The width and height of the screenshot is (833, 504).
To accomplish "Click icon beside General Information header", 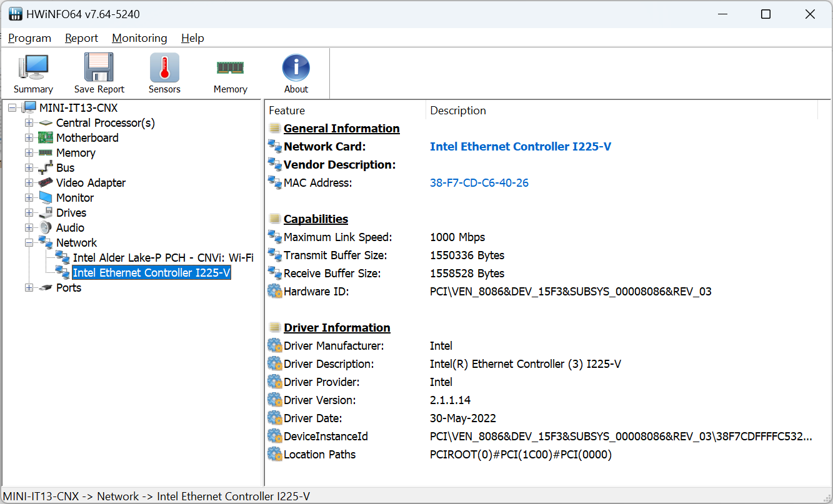I will tap(274, 128).
